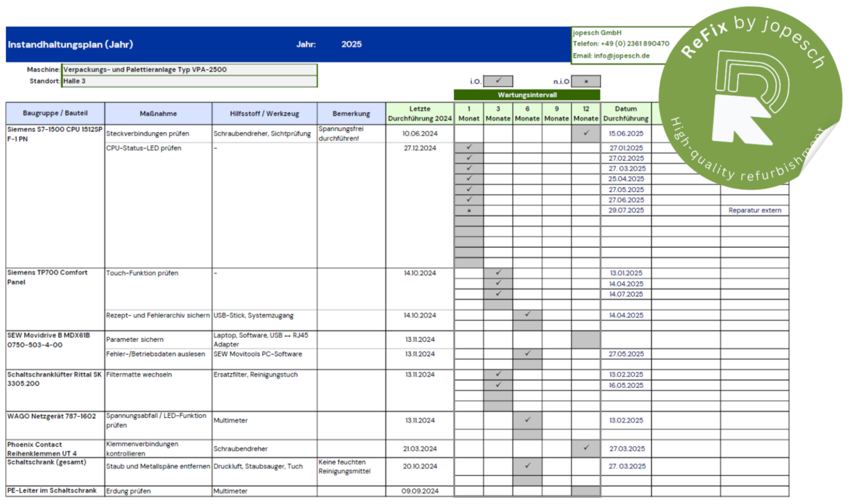The height and width of the screenshot is (504, 849).
Task: Select the 'Bemerkung' column header
Action: (x=351, y=113)
